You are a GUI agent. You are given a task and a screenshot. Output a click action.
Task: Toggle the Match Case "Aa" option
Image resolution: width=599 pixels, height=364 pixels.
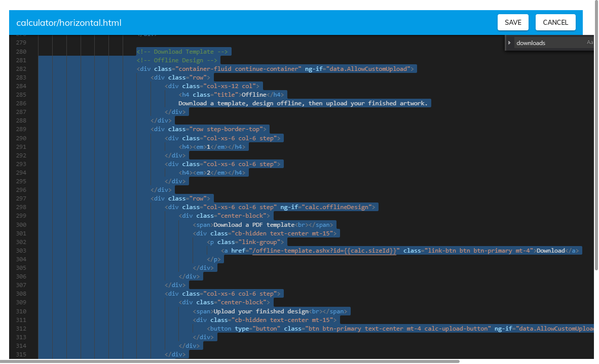point(589,43)
